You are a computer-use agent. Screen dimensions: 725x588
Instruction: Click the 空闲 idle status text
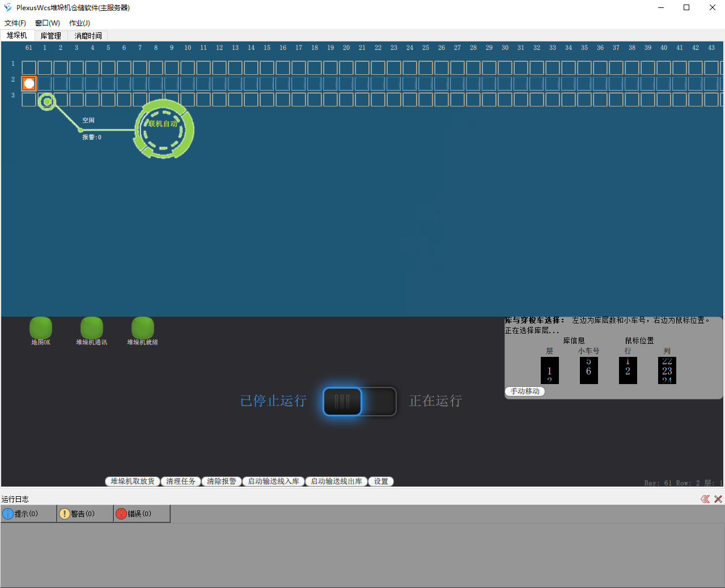click(x=88, y=121)
